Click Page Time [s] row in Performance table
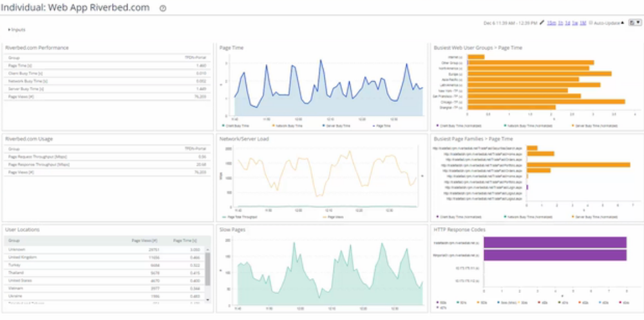Viewport: 644px width, 320px height. tap(108, 65)
